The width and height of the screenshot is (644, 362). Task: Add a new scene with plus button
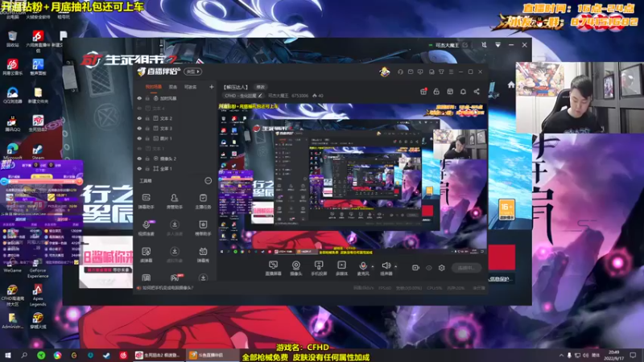click(x=212, y=87)
